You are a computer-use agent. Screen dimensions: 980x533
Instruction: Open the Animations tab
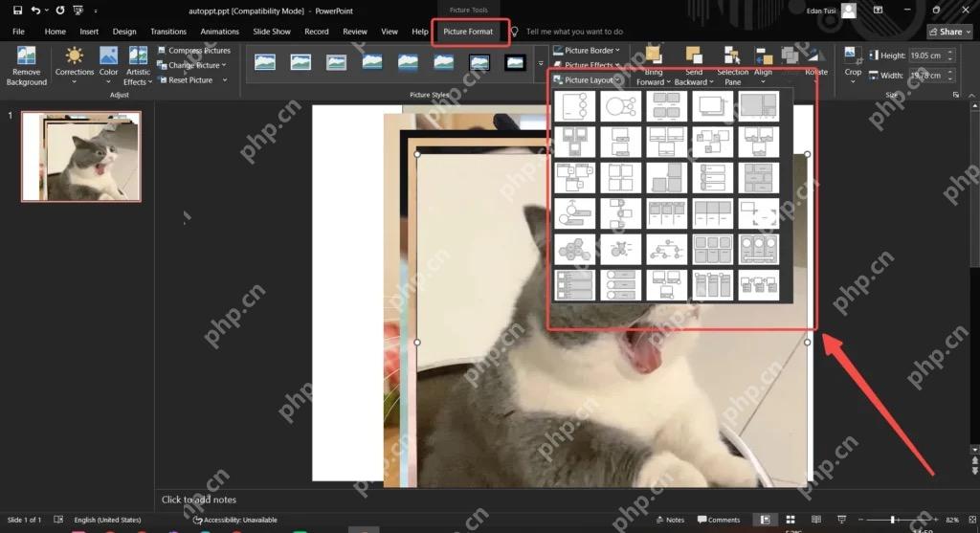coord(219,32)
